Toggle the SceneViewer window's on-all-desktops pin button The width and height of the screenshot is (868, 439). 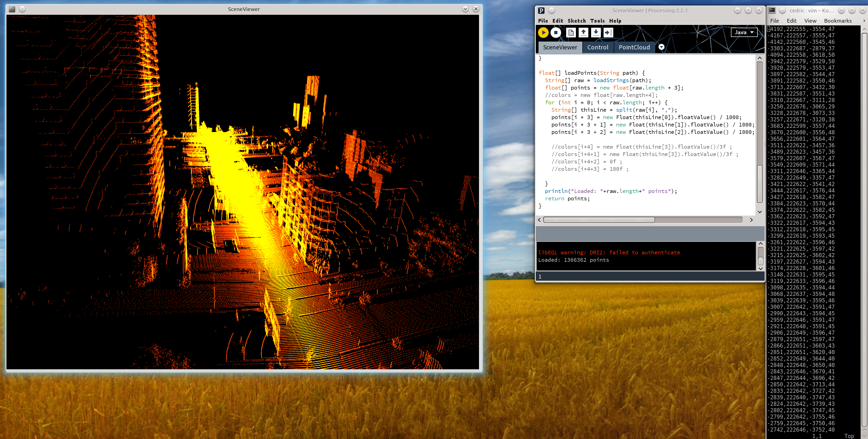pos(22,9)
